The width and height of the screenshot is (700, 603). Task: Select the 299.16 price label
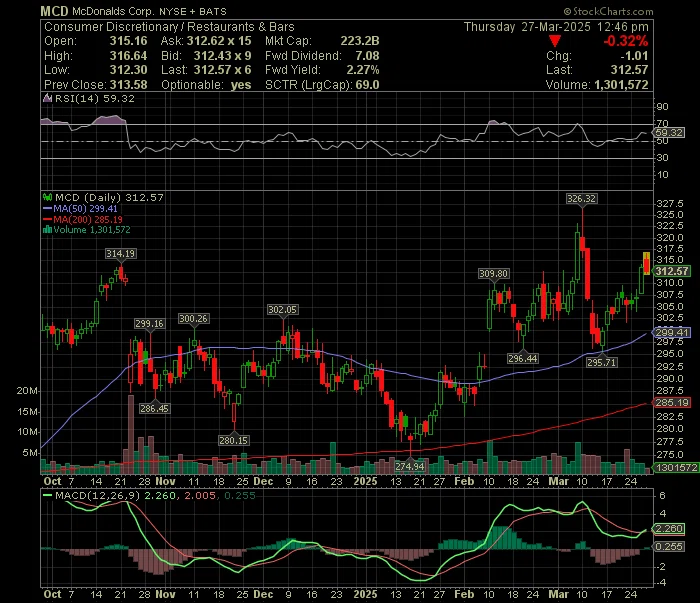(150, 324)
